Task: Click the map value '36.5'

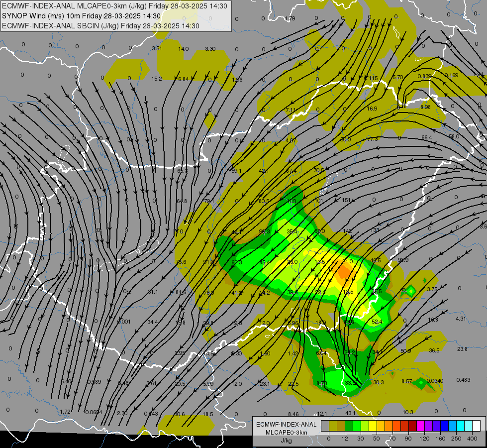Action: [434, 351]
